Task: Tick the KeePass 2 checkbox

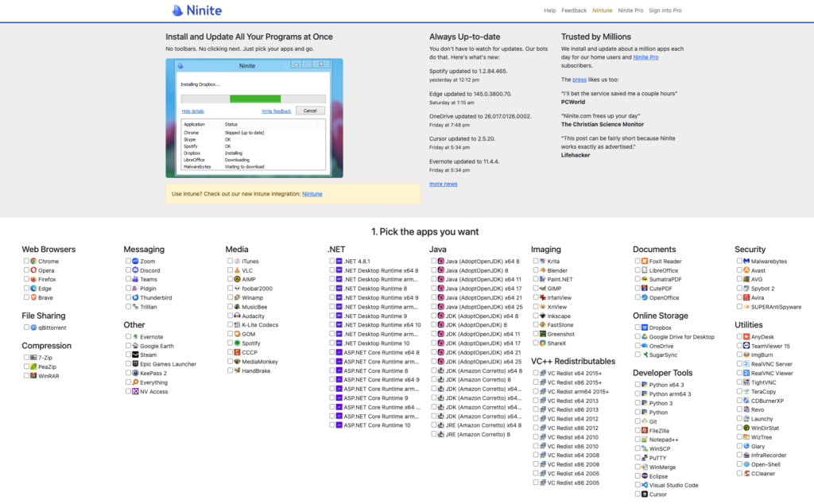Action: 128,373
